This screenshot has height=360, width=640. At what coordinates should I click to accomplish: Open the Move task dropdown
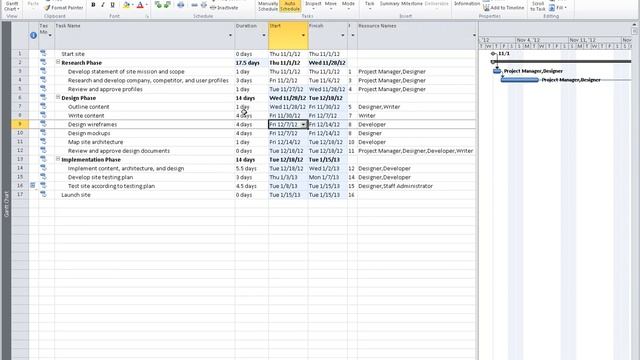331,5
